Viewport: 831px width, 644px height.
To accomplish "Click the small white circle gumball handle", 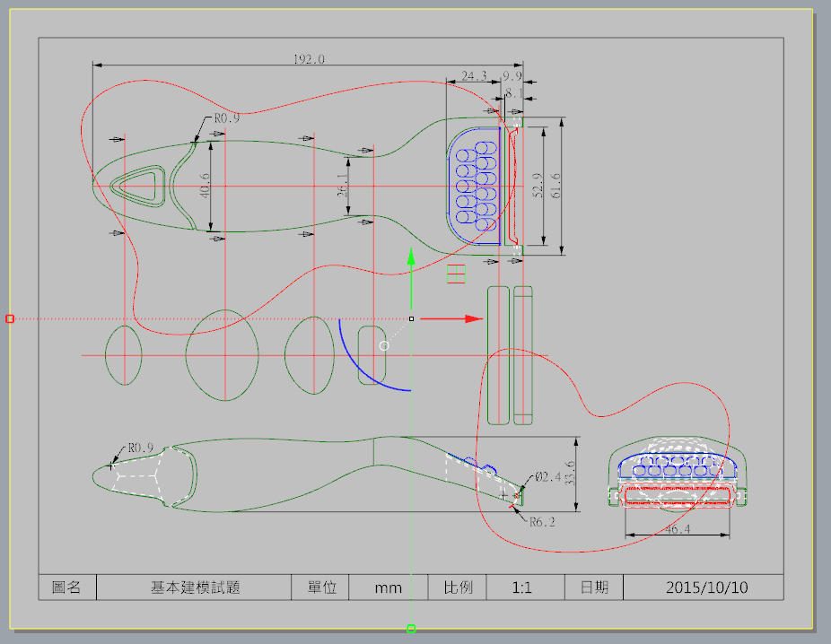I will [384, 345].
